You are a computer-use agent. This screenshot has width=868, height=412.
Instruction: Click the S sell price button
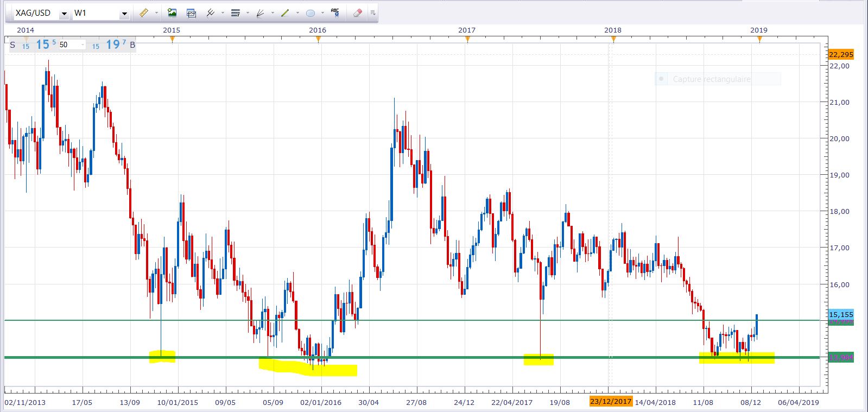12,45
